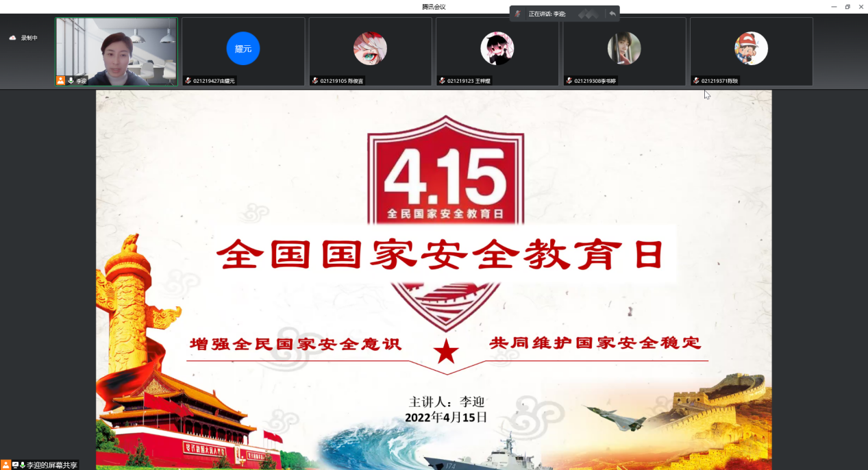Viewport: 868px width, 470px height.
Task: Click the screen share icon in the bottom-left label
Action: (15, 465)
